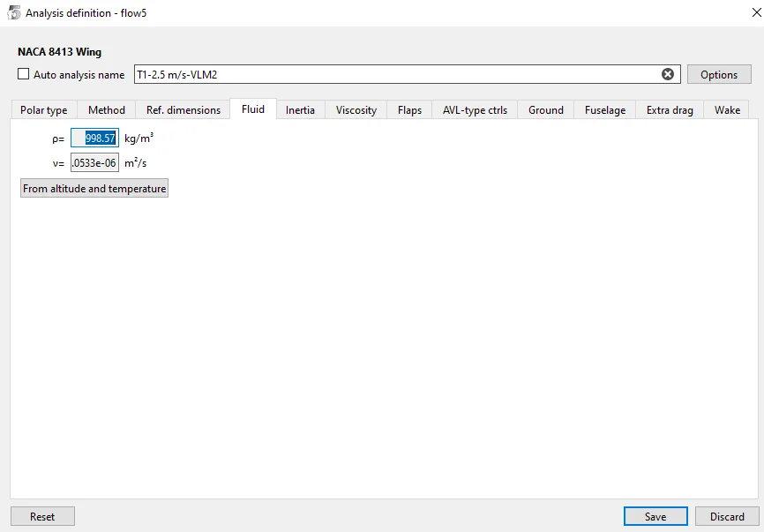
Task: Reset the analysis definition
Action: pyautogui.click(x=42, y=516)
